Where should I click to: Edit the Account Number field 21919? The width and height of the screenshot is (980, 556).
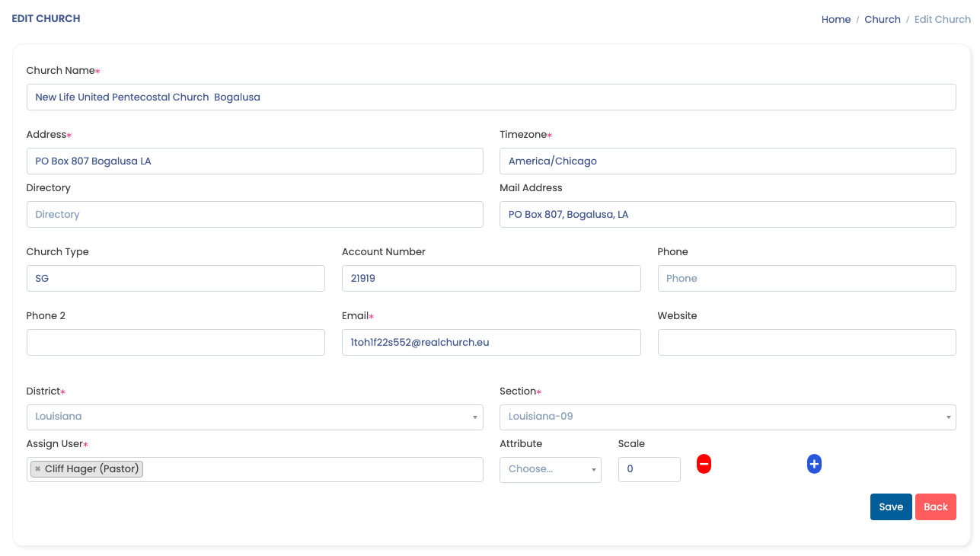[x=491, y=279]
